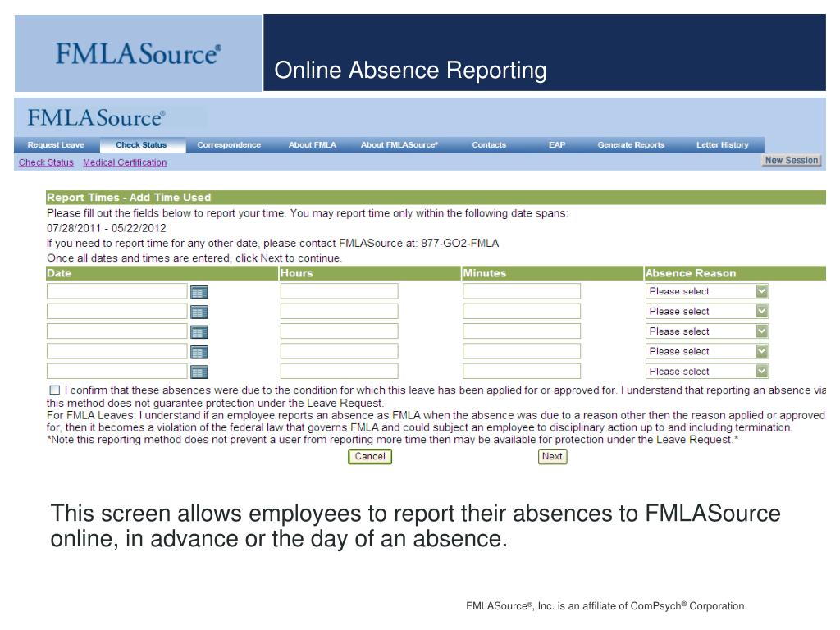Focus the fourth row Date field
Screen dimensions: 840x630
(x=116, y=351)
